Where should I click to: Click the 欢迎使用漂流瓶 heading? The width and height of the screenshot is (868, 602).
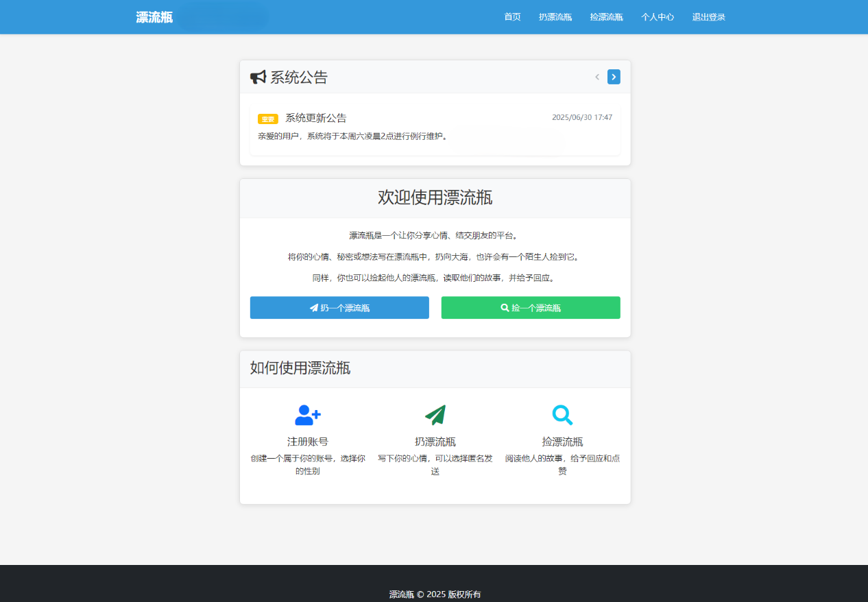(x=435, y=197)
